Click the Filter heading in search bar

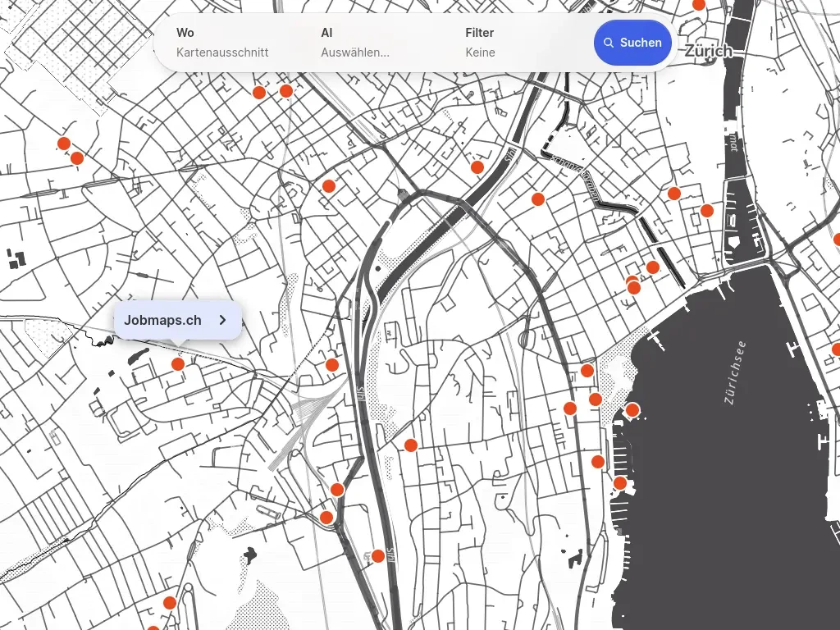(480, 33)
